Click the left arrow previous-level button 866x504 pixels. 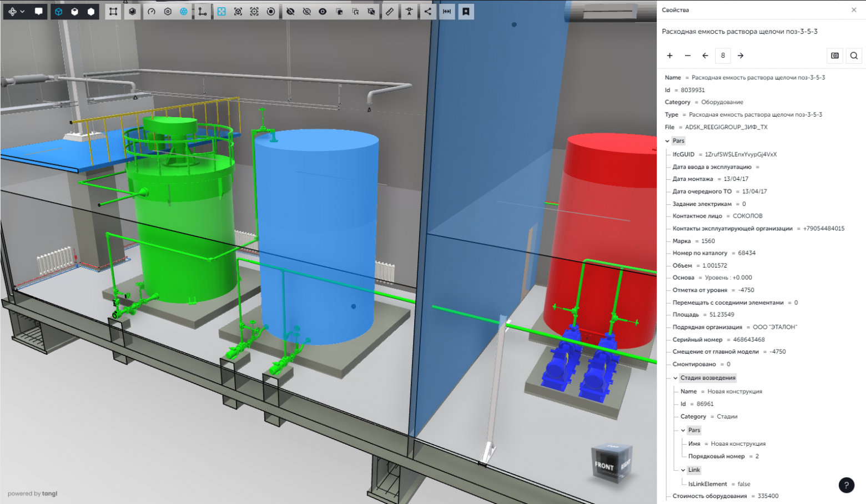coord(705,56)
